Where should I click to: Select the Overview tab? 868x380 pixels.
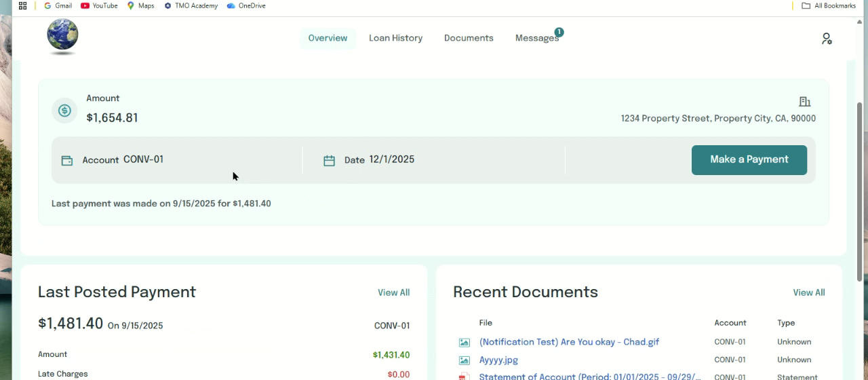click(x=328, y=38)
